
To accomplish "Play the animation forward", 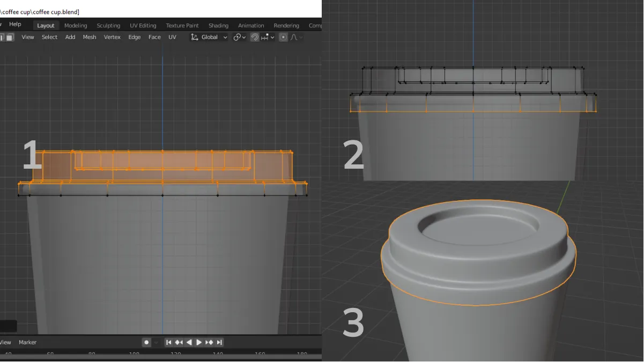I will pos(199,343).
